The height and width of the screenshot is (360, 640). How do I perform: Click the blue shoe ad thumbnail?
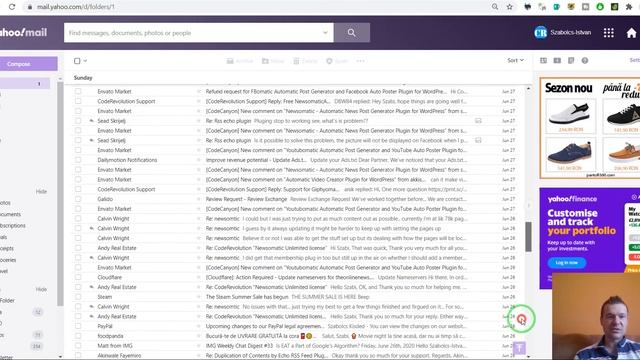tap(570, 154)
